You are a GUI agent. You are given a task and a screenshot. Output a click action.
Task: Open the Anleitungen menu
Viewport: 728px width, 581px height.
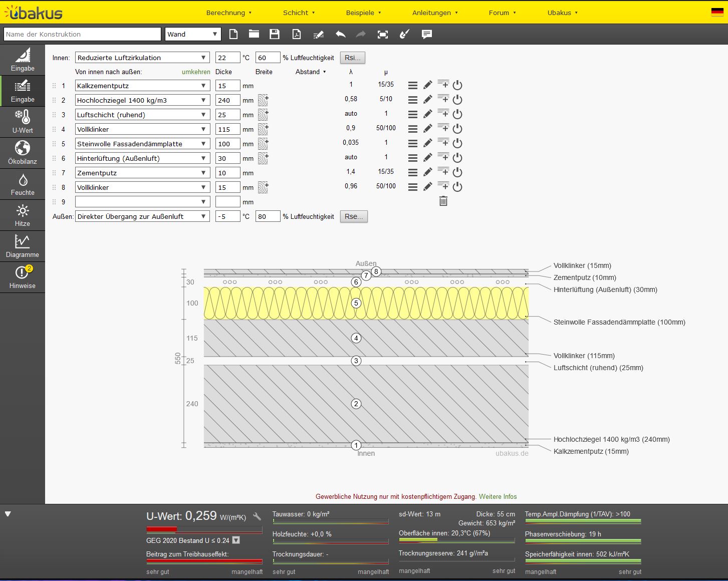tap(435, 13)
